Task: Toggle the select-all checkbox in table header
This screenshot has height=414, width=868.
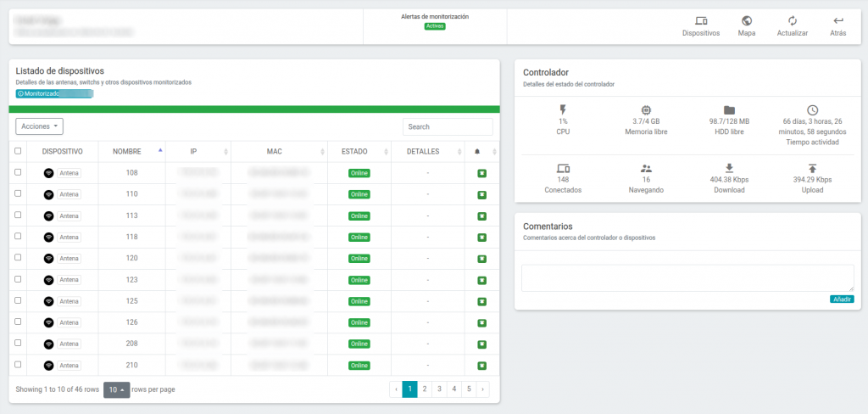Action: click(18, 151)
